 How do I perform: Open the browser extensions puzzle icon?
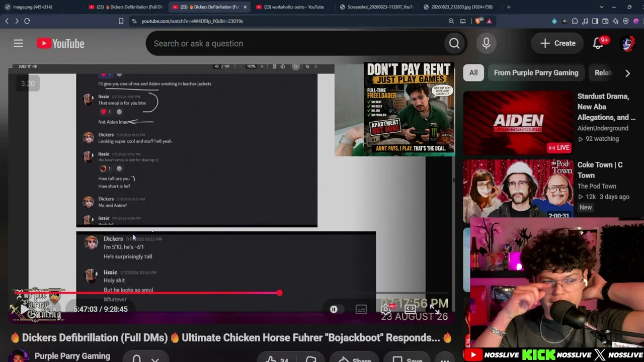[x=575, y=21]
